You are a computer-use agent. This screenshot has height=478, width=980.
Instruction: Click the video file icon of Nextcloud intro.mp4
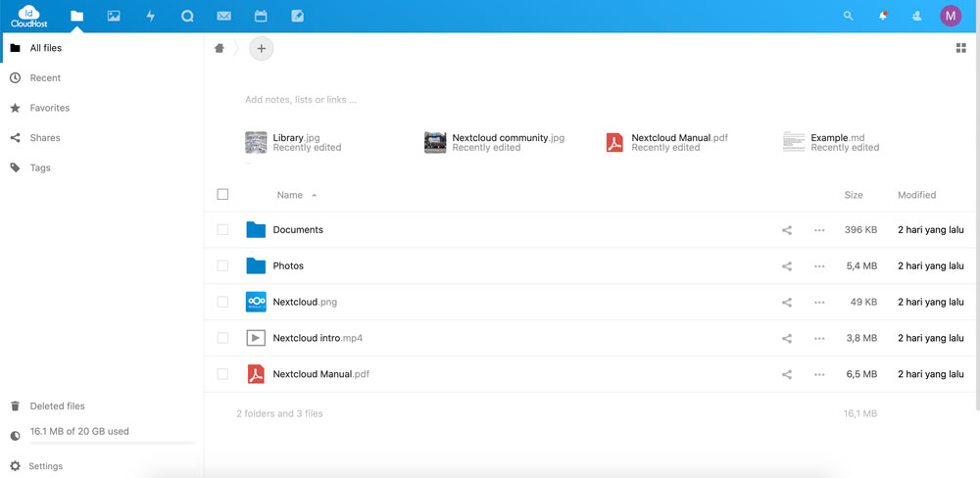point(256,339)
